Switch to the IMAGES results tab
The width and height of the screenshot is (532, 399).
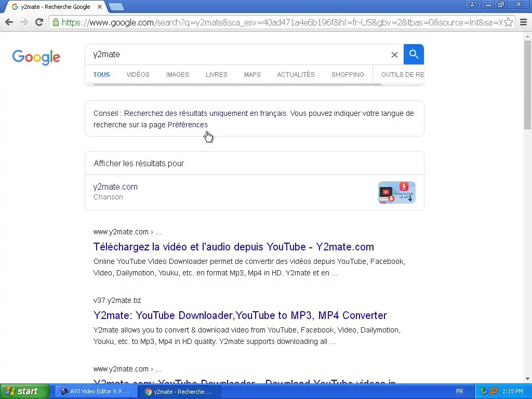178,75
